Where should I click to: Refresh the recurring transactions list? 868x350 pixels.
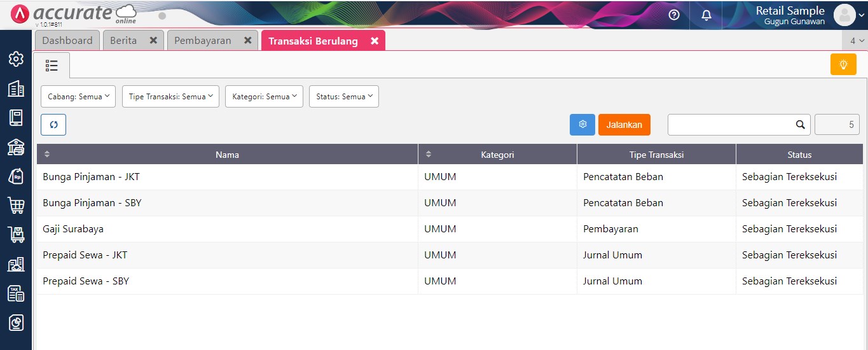click(53, 125)
